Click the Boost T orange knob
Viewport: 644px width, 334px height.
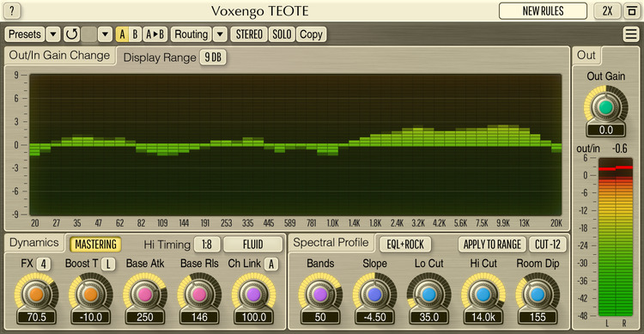click(x=90, y=295)
